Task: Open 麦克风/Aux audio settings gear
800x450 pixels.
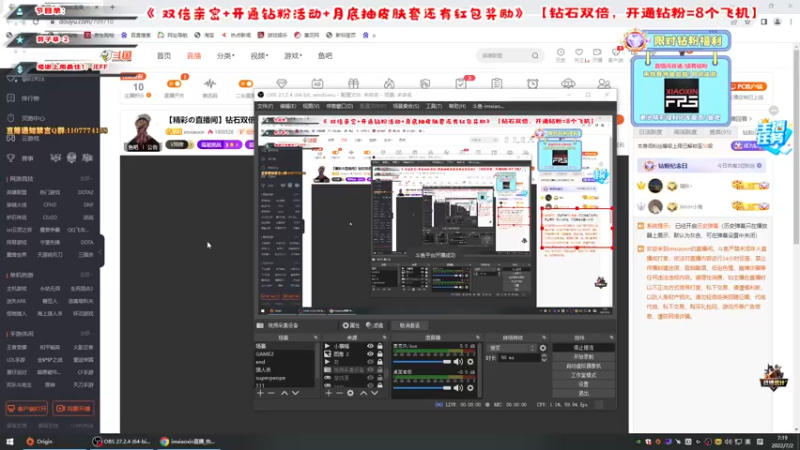Action: tap(470, 362)
